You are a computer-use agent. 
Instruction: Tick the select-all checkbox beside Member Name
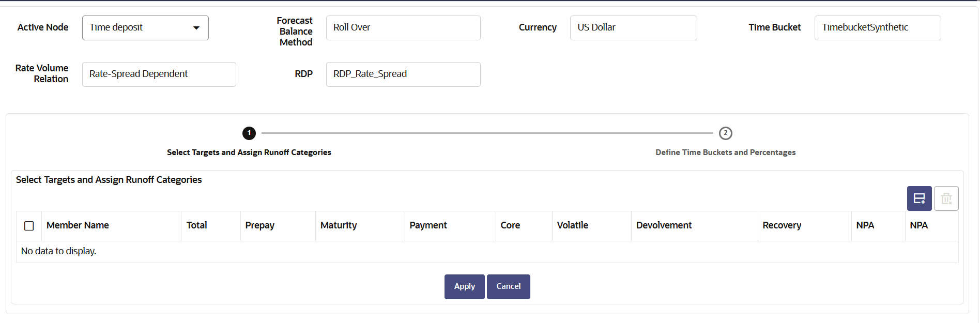pyautogui.click(x=29, y=226)
